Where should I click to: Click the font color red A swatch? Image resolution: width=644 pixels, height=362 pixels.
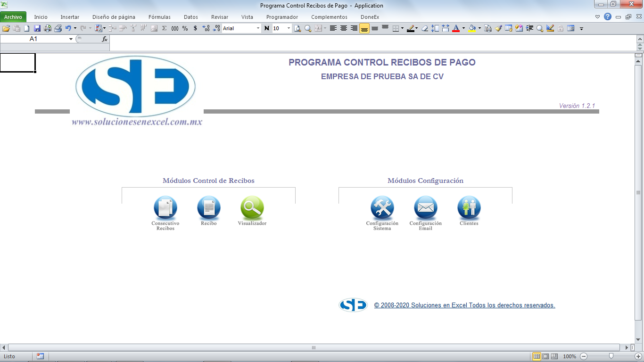(x=456, y=28)
